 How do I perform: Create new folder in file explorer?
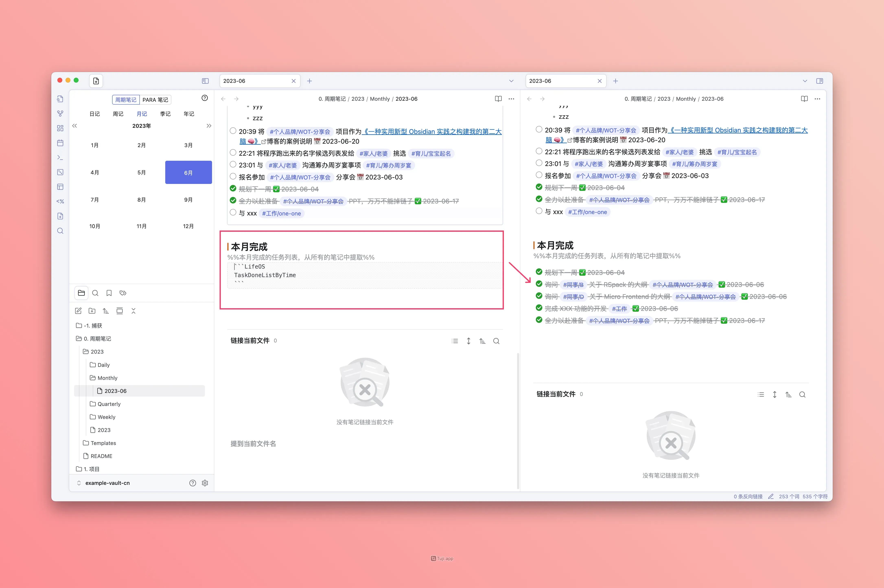92,311
